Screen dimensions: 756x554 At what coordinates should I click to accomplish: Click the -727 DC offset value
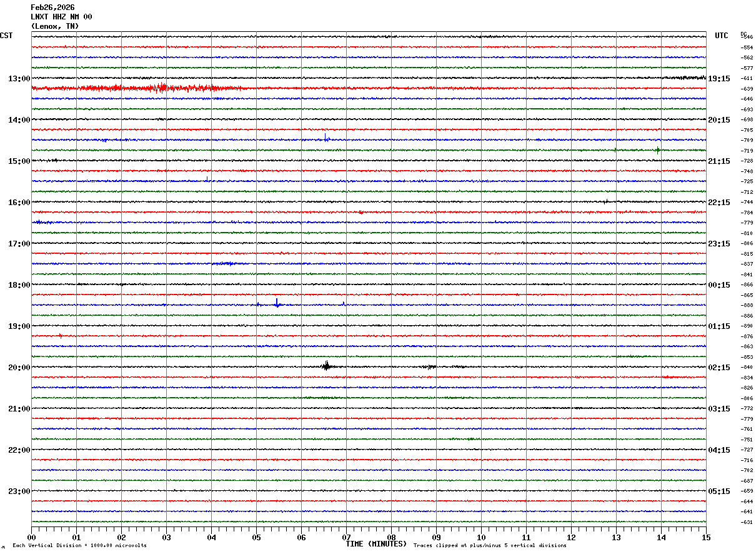[x=747, y=450]
